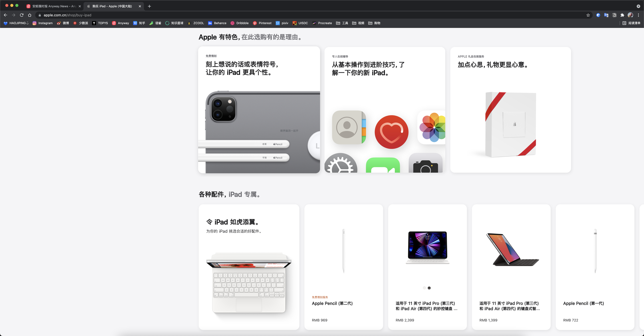Expand the 购物 bookmarks folder
The width and height of the screenshot is (644, 336).
point(374,23)
